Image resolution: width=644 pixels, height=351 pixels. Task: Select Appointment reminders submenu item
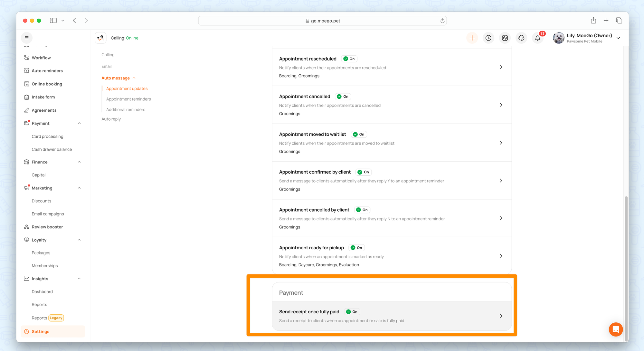point(128,99)
